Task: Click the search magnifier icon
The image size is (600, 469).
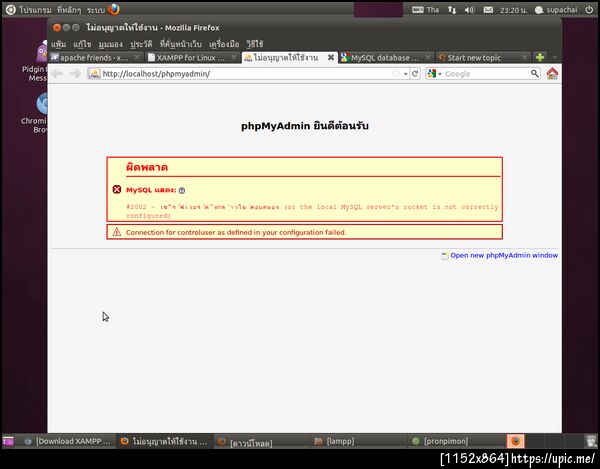Action: click(535, 73)
